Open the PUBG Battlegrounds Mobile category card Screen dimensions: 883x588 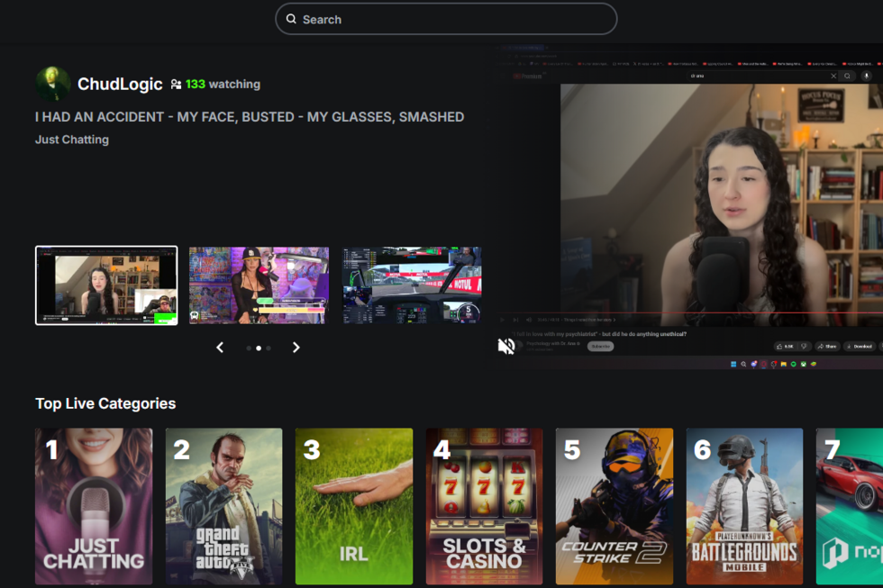point(744,506)
